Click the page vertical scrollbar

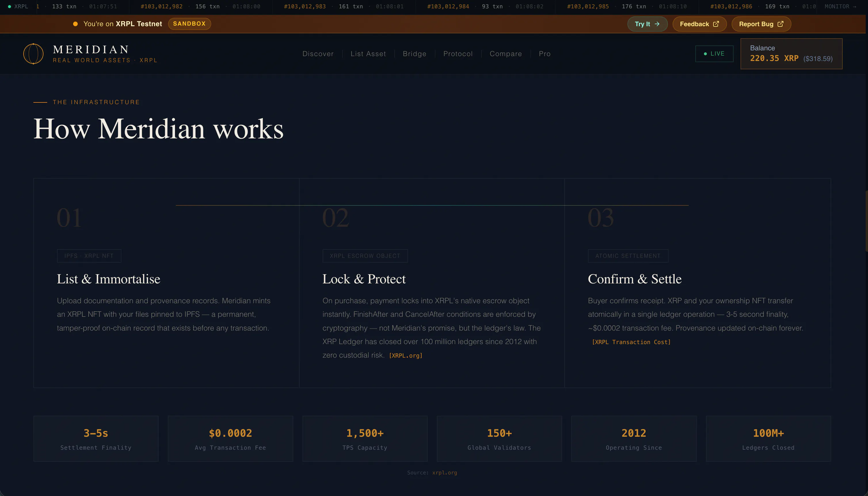(x=866, y=222)
